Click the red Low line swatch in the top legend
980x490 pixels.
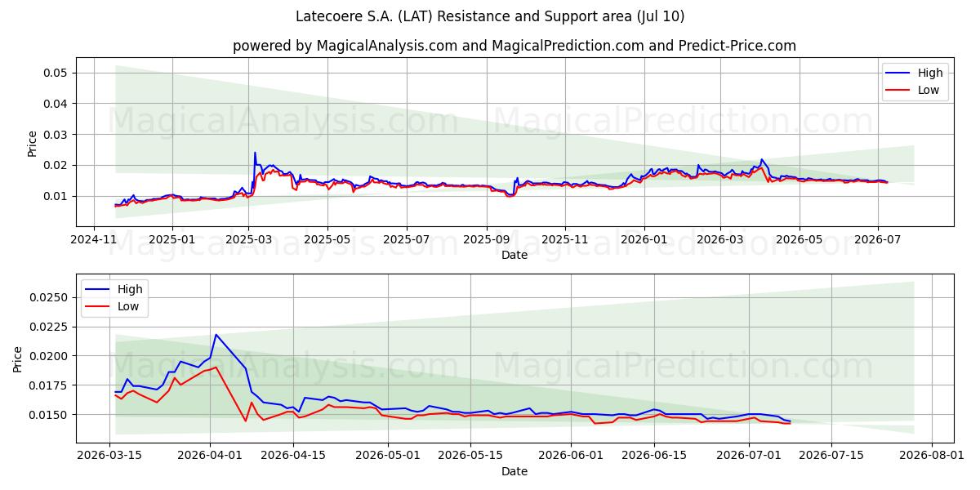(898, 91)
